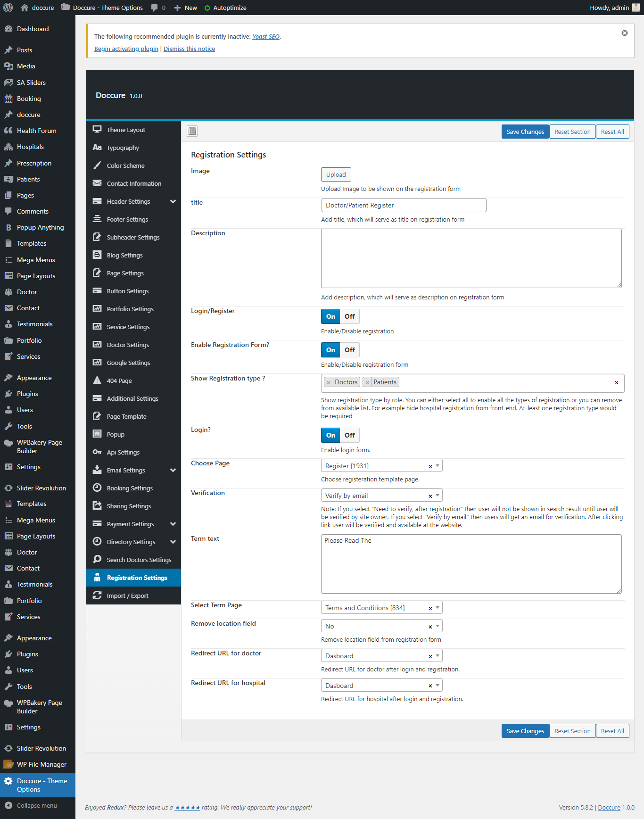Clear all registration types with X
This screenshot has width=644, height=819.
[616, 383]
